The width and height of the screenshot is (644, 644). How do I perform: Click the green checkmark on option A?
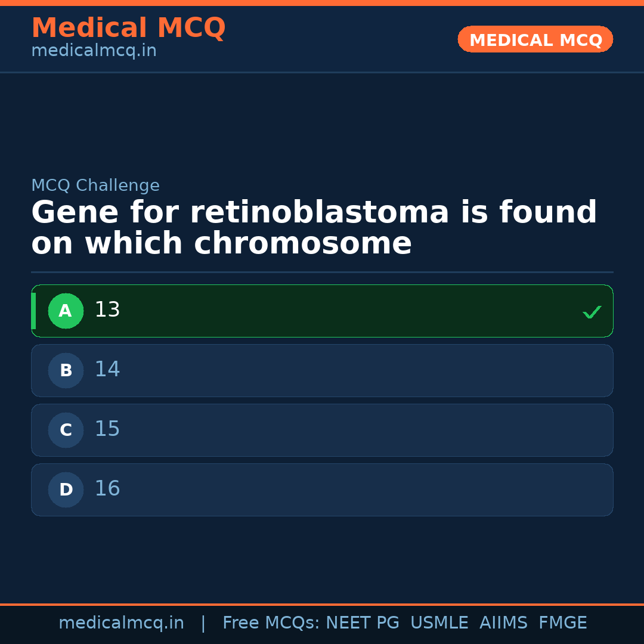point(592,312)
